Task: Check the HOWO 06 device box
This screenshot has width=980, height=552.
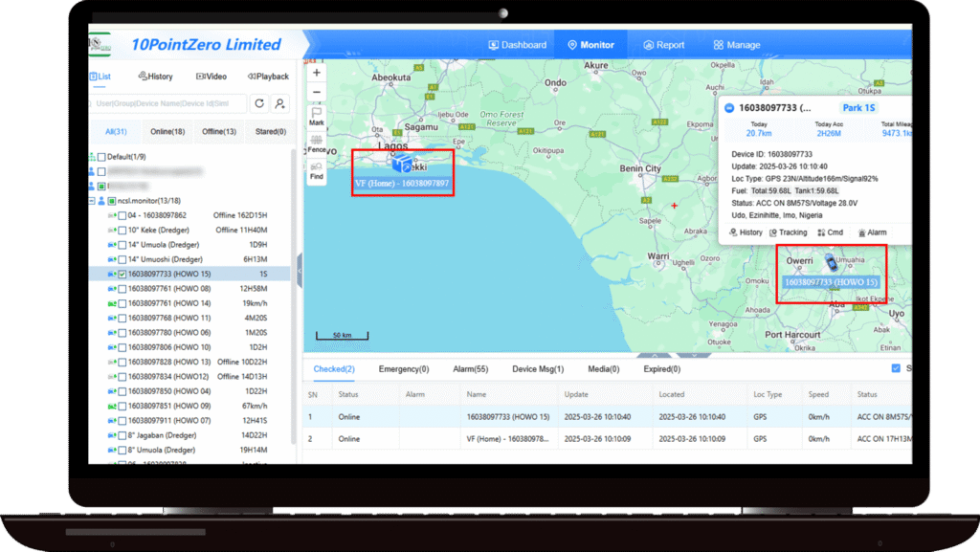Action: point(122,333)
